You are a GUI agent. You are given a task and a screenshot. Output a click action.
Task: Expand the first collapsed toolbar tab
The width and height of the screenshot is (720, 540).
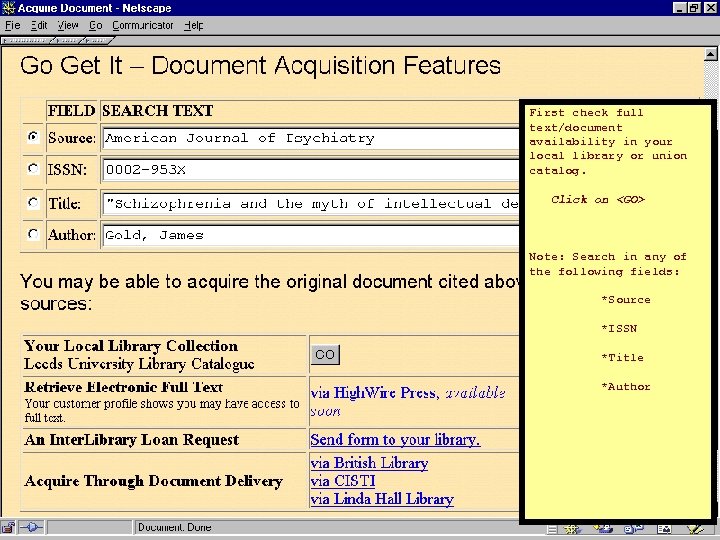pyautogui.click(x=28, y=41)
